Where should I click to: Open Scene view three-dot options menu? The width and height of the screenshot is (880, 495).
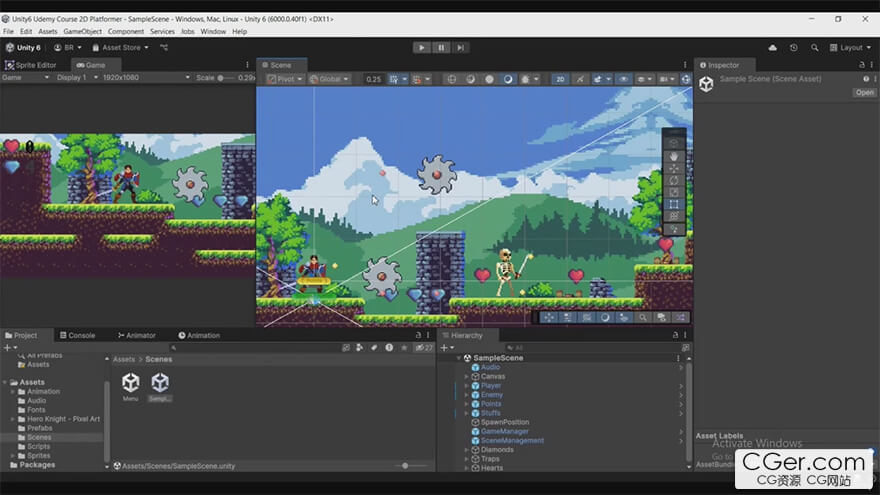(x=685, y=65)
